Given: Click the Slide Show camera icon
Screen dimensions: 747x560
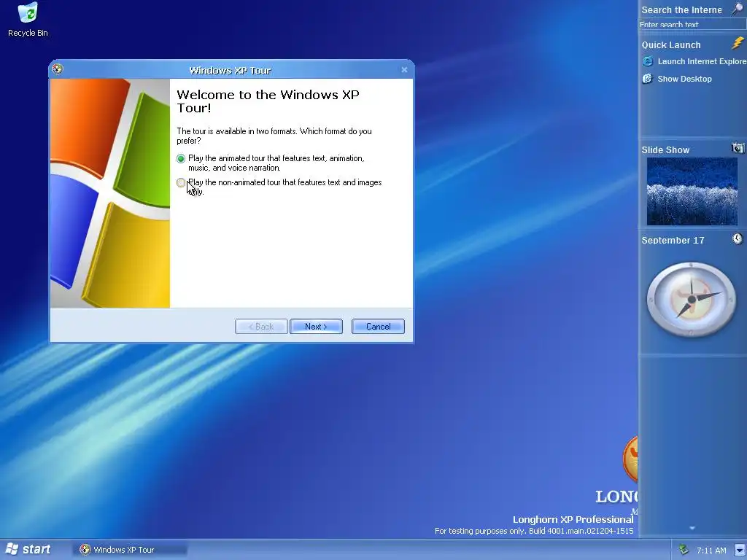Looking at the screenshot, I should coord(738,148).
